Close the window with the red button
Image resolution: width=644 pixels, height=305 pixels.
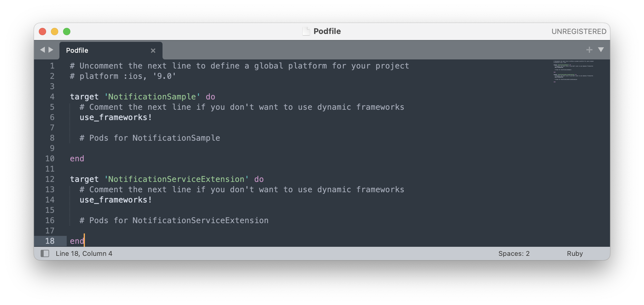pyautogui.click(x=42, y=32)
